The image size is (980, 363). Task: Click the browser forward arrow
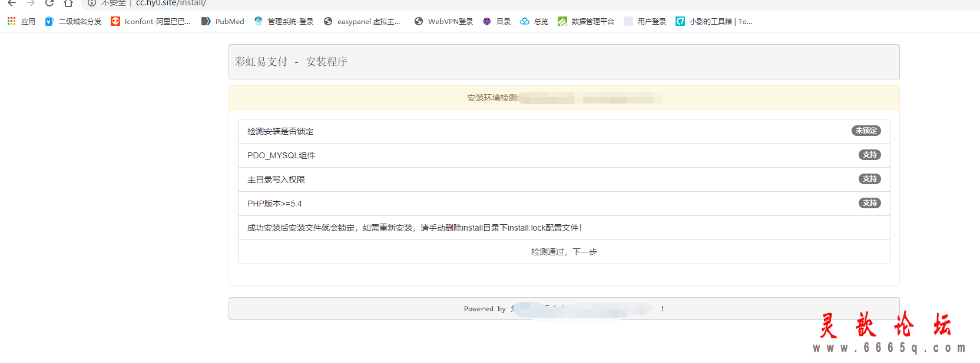31,3
